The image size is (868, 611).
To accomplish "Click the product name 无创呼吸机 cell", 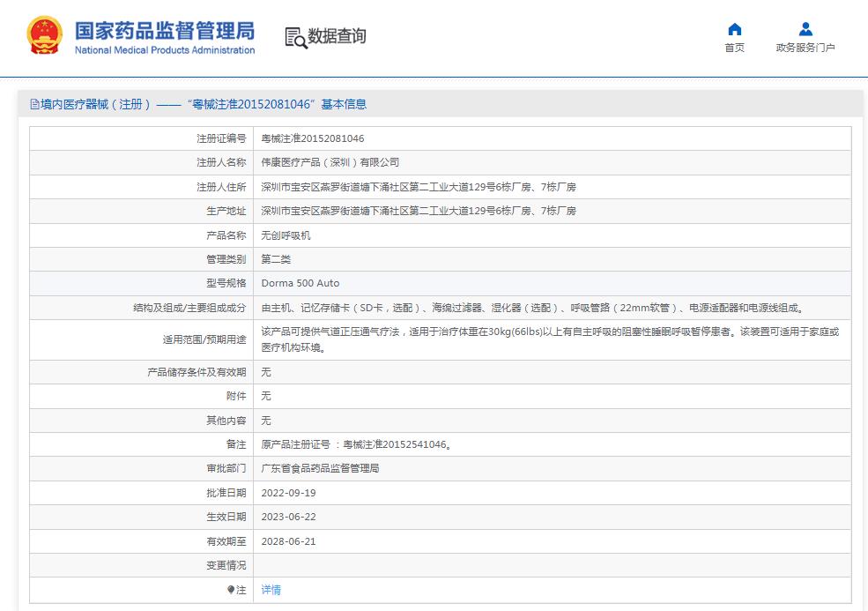I will coord(286,235).
